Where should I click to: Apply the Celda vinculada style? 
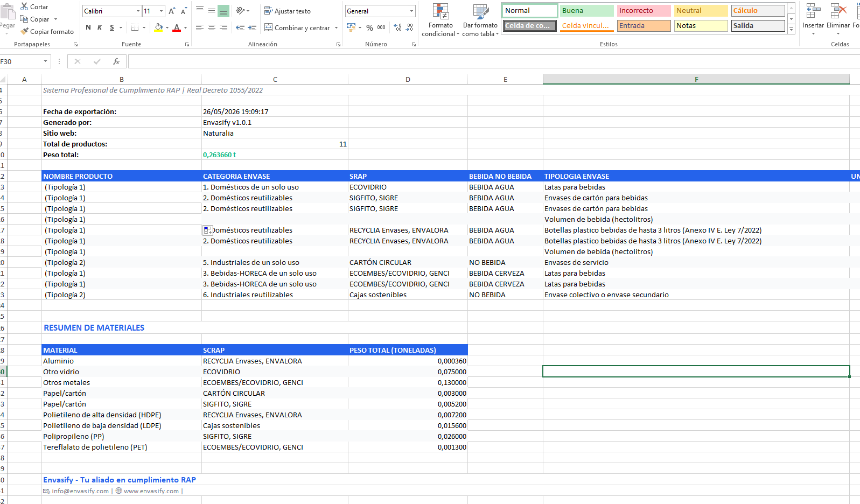click(586, 26)
